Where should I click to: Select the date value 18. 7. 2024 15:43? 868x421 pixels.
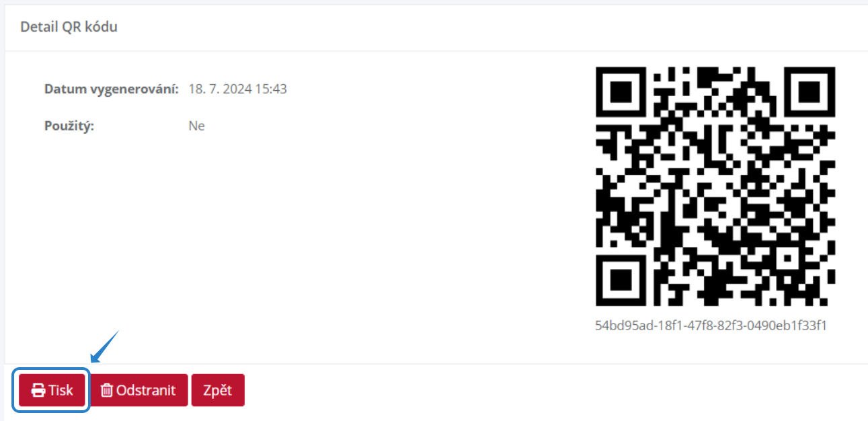pyautogui.click(x=238, y=89)
